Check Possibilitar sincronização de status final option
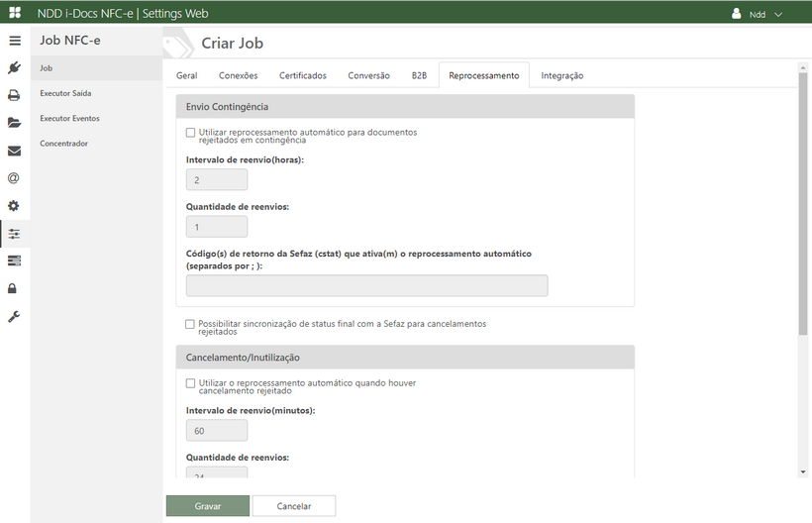812x523 pixels. [x=190, y=324]
